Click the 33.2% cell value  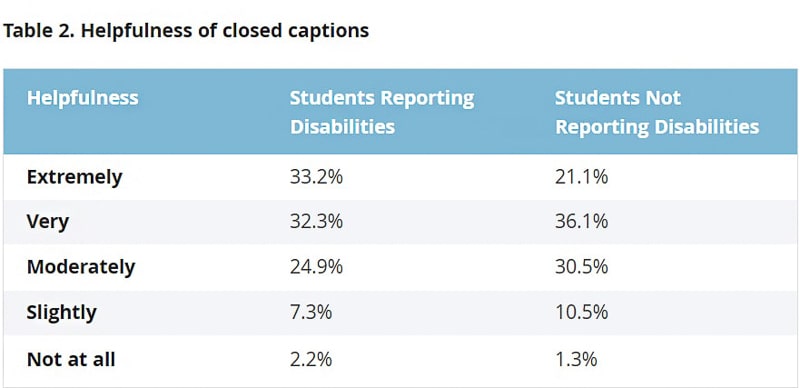[316, 177]
